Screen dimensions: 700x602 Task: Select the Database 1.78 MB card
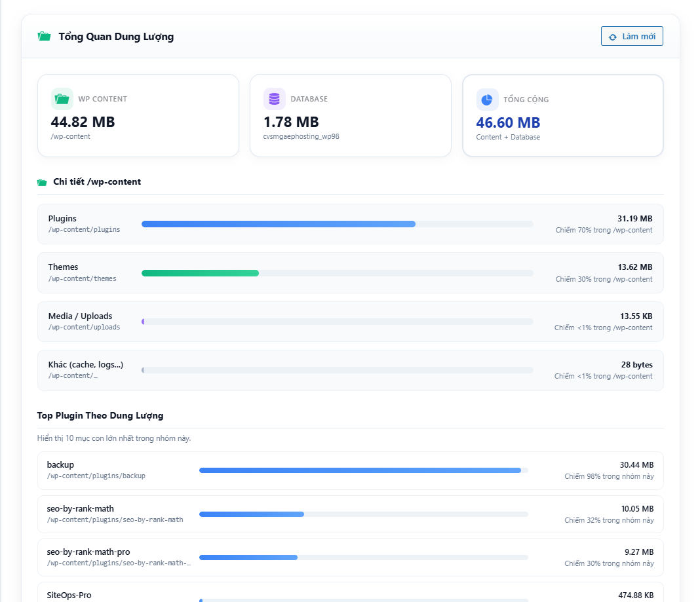tap(351, 115)
